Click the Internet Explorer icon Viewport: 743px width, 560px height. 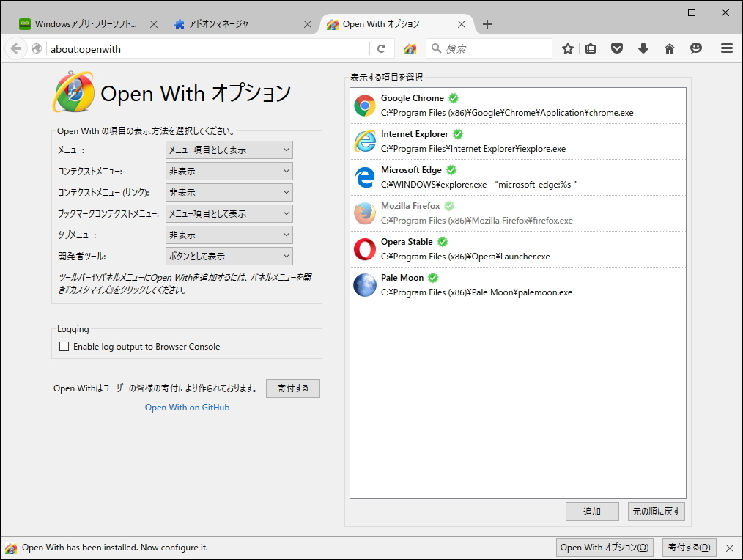(x=364, y=141)
